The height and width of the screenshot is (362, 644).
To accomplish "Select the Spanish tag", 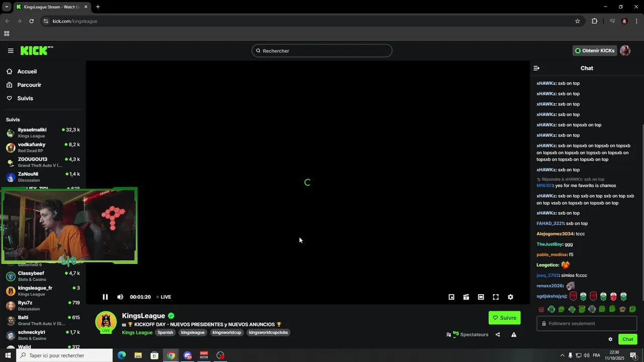I will click(x=165, y=332).
